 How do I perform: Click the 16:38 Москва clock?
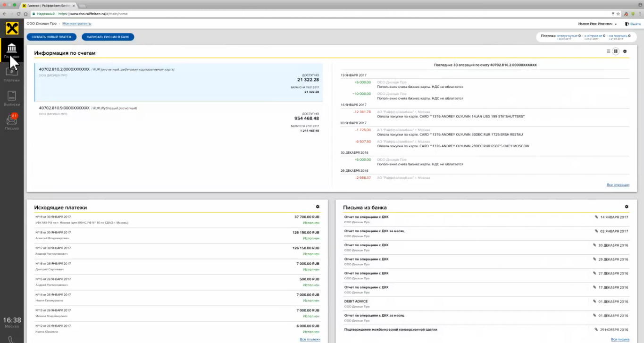point(12,322)
